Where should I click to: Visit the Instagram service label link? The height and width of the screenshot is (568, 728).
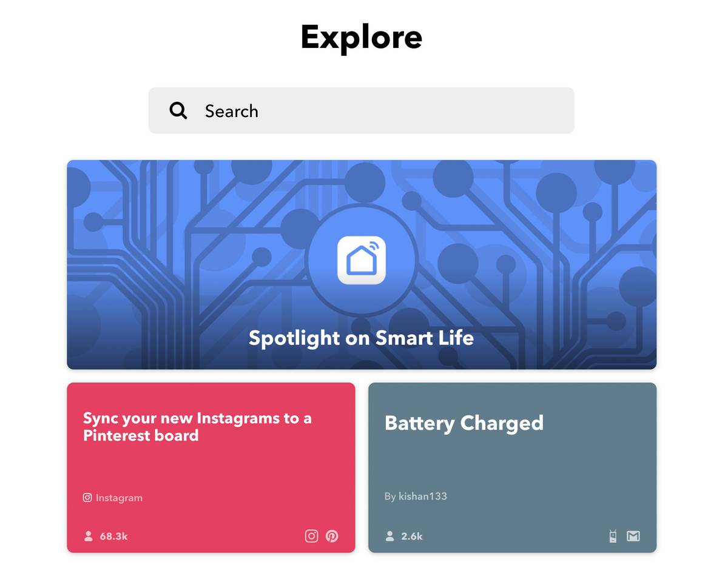point(119,498)
